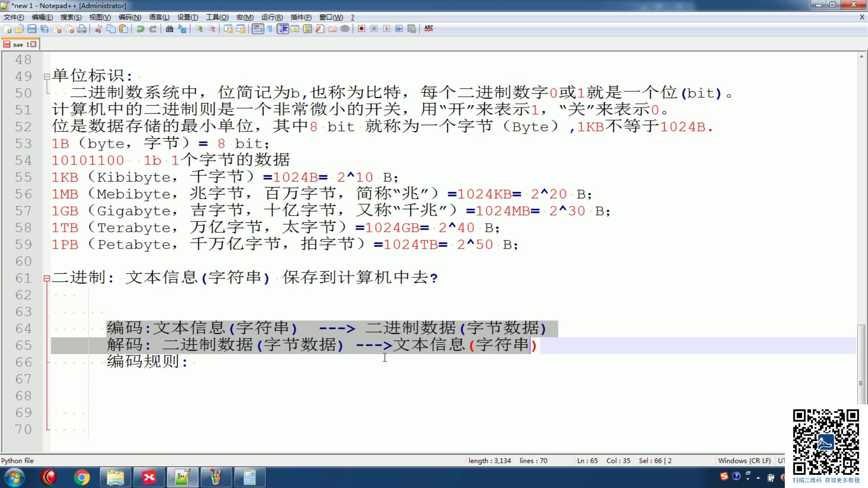Collapse the fold at line 49

[x=47, y=76]
